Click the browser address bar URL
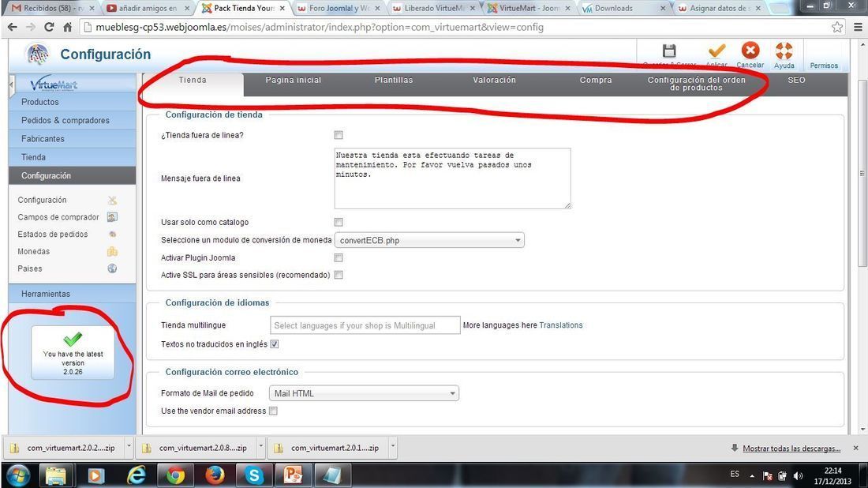The width and height of the screenshot is (868, 488). click(x=320, y=27)
